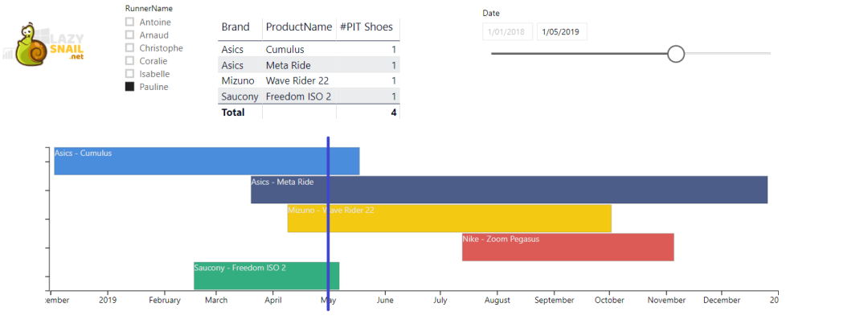Click the Total row label
This screenshot has width=868, height=324.
(233, 112)
